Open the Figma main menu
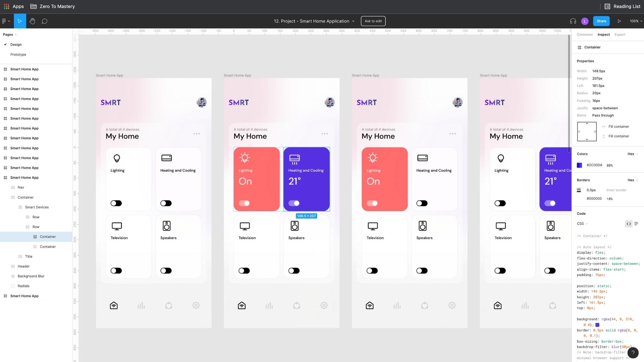Image resolution: width=644 pixels, height=362 pixels. click(x=5, y=21)
